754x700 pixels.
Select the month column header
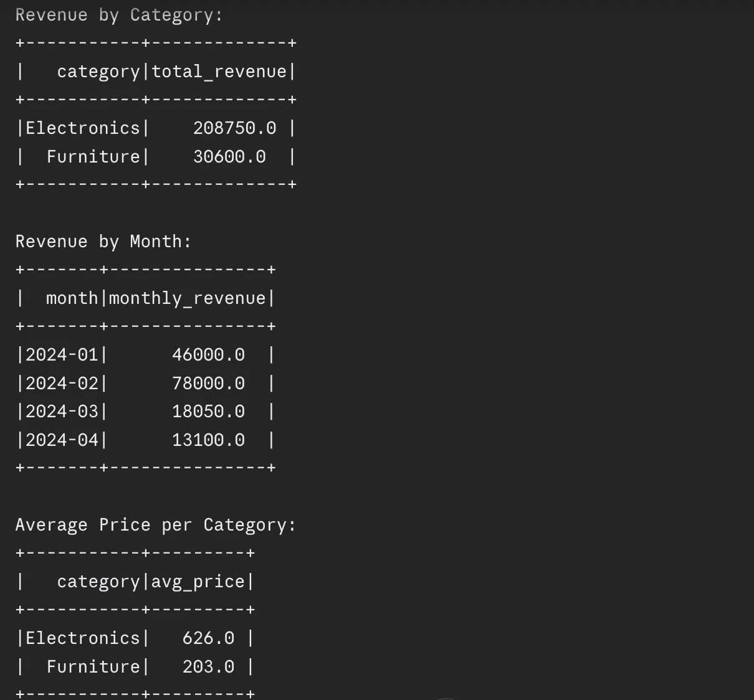[72, 298]
